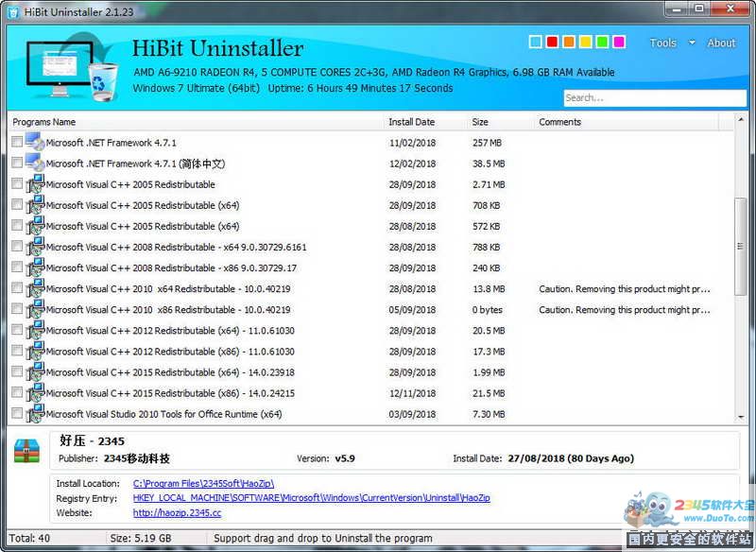Select the green theme color swatch

602,42
